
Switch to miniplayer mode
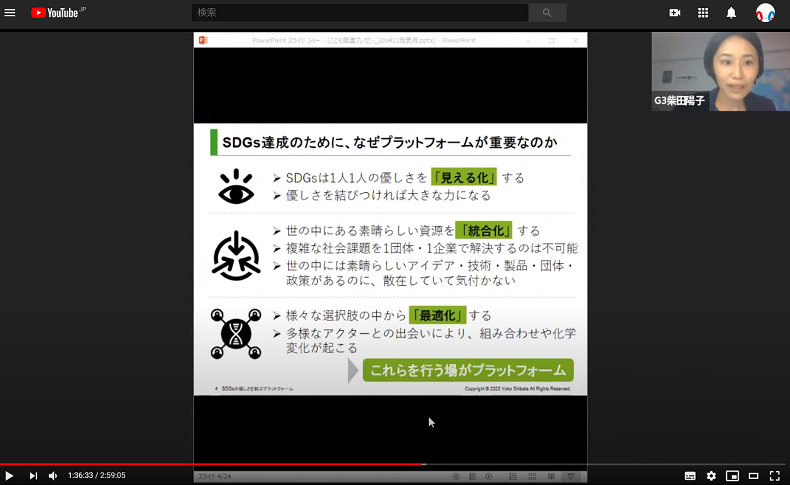click(x=732, y=475)
